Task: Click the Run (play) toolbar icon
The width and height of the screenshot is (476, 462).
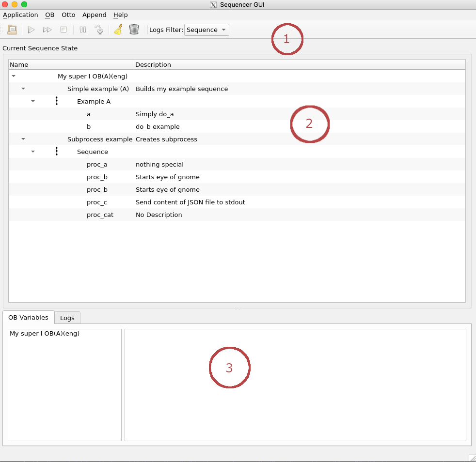Action: point(31,30)
